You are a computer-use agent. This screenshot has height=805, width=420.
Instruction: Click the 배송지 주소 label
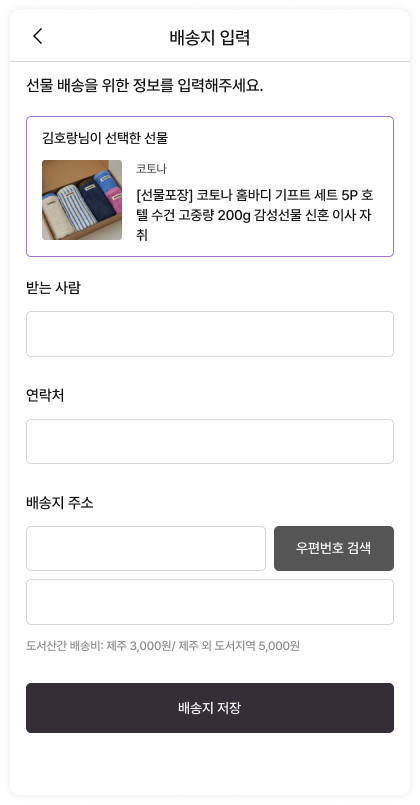tap(60, 503)
